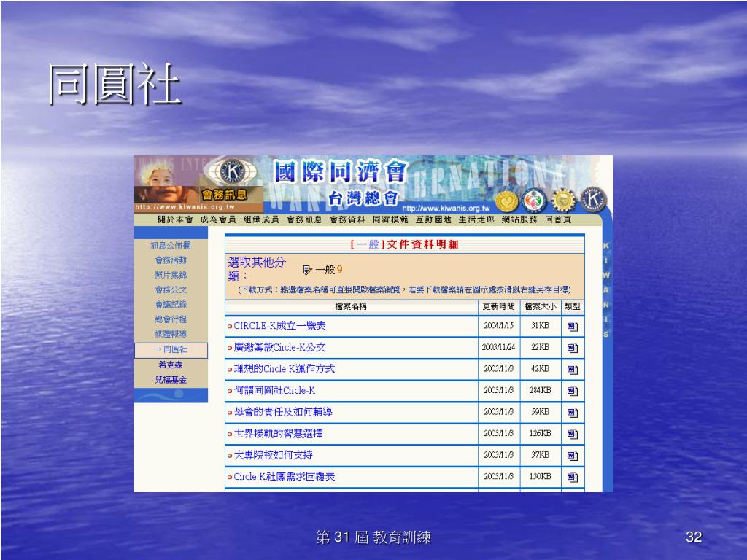The width and height of the screenshot is (747, 560).
Task: Open the 組織成員 menu
Action: 261,219
